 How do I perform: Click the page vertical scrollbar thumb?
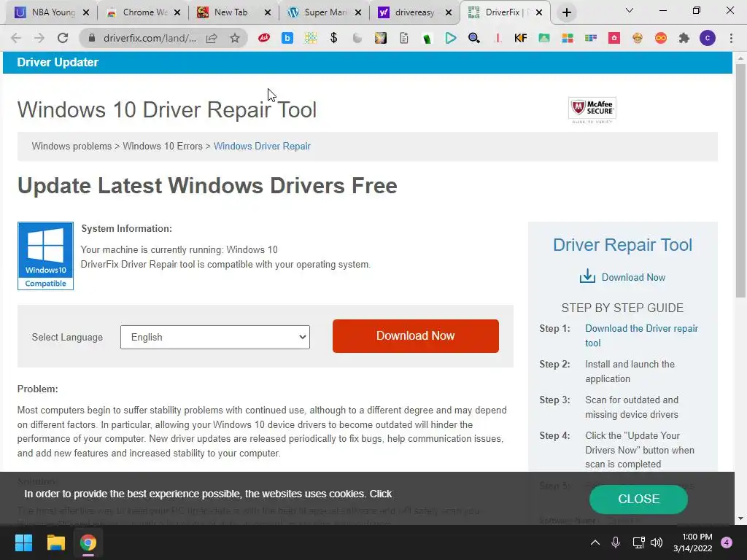(740, 181)
